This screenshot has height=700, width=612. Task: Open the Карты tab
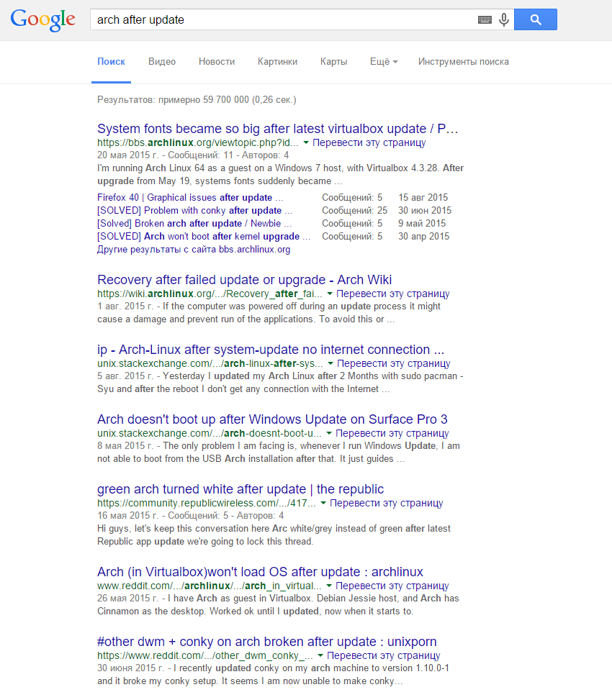point(333,62)
